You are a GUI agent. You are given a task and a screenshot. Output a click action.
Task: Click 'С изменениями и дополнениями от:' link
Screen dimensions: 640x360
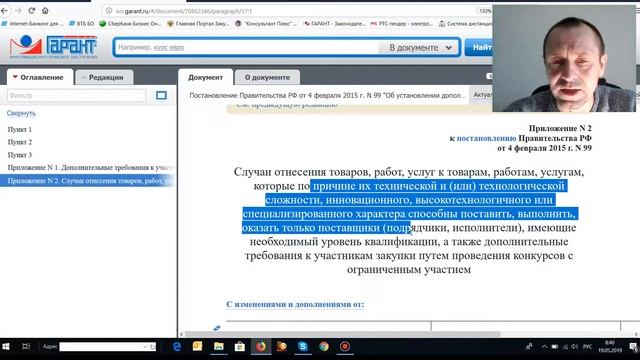pos(295,304)
